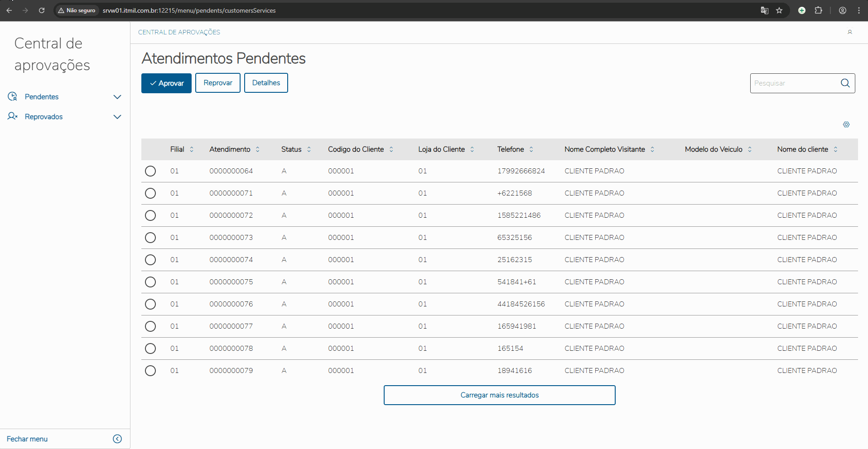Select row for atendimento 0000000064
868x449 pixels.
(150, 171)
